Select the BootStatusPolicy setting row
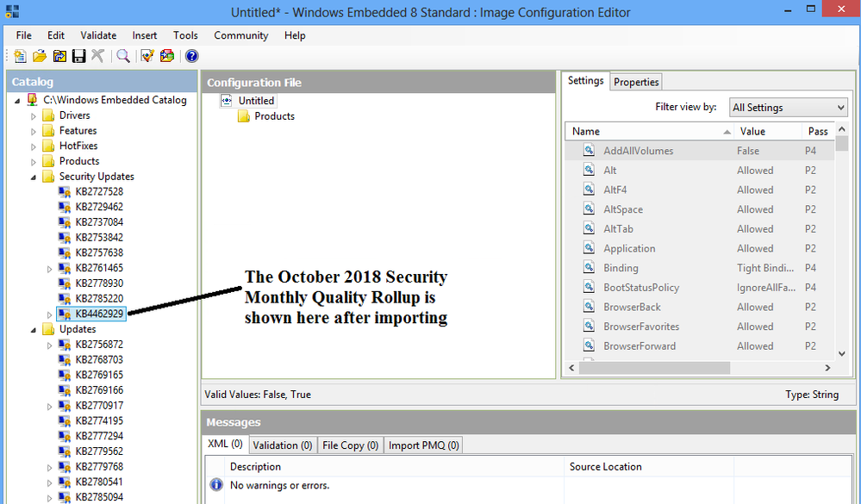The height and width of the screenshot is (504, 861). (700, 288)
